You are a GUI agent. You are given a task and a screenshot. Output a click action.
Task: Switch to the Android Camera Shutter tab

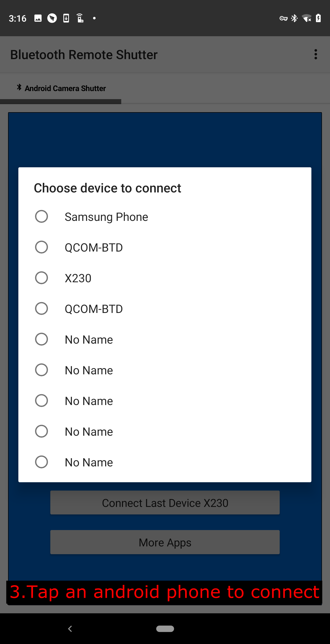click(65, 88)
